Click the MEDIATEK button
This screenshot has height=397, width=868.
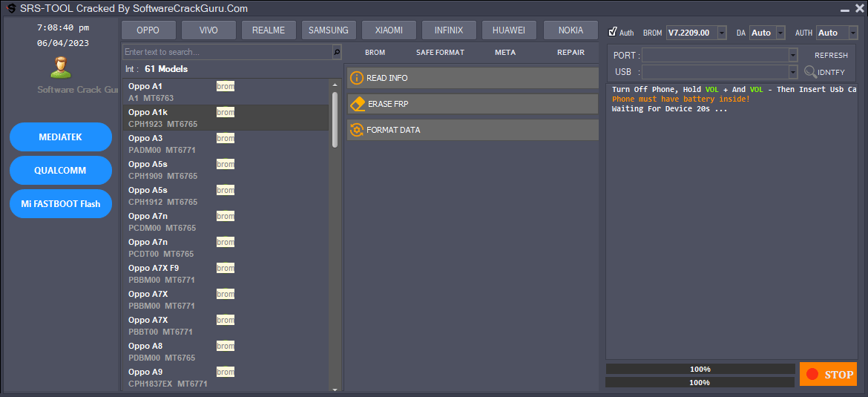coord(61,137)
